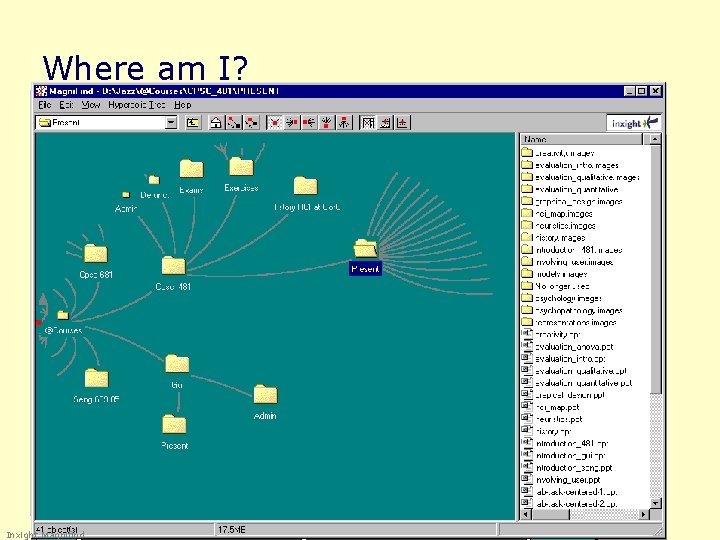This screenshot has height=540, width=720.
Task: Select the No longer used folder
Action: coord(555,286)
